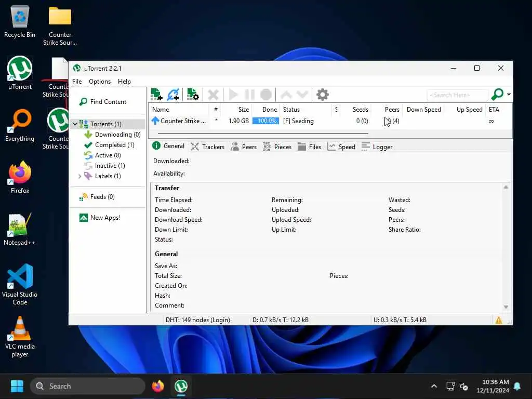Click the details pane scroll-down arrow

506,307
